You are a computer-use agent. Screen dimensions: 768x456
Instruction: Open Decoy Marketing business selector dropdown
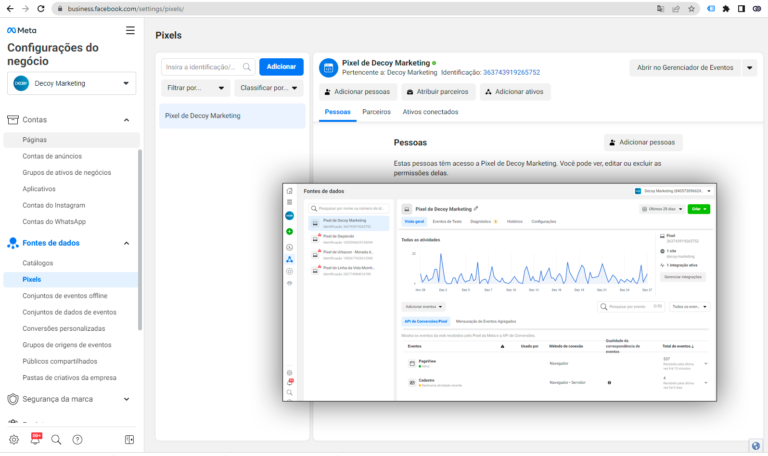pyautogui.click(x=72, y=83)
